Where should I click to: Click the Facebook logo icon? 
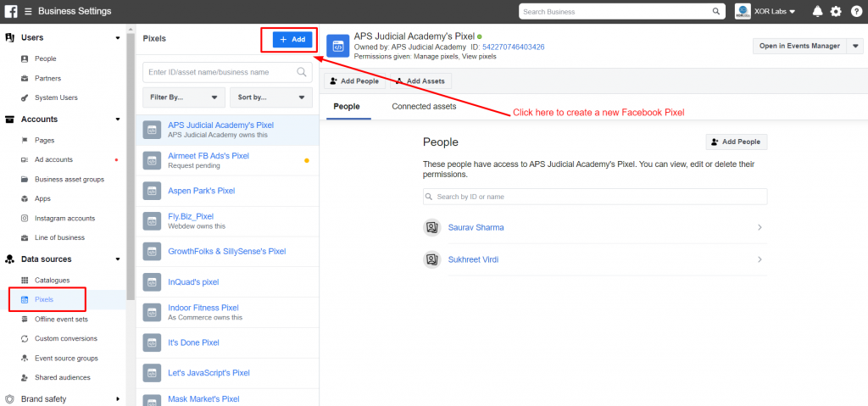point(11,11)
